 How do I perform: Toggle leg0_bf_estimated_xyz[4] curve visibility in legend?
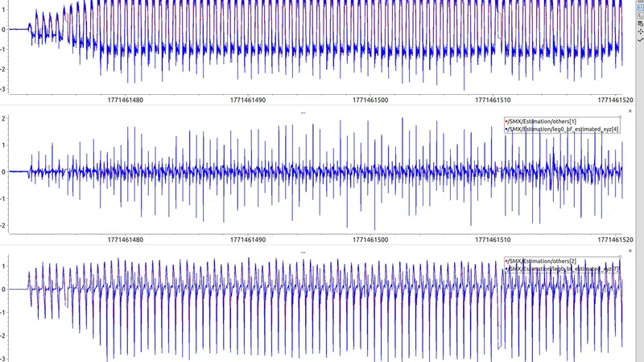pos(562,129)
